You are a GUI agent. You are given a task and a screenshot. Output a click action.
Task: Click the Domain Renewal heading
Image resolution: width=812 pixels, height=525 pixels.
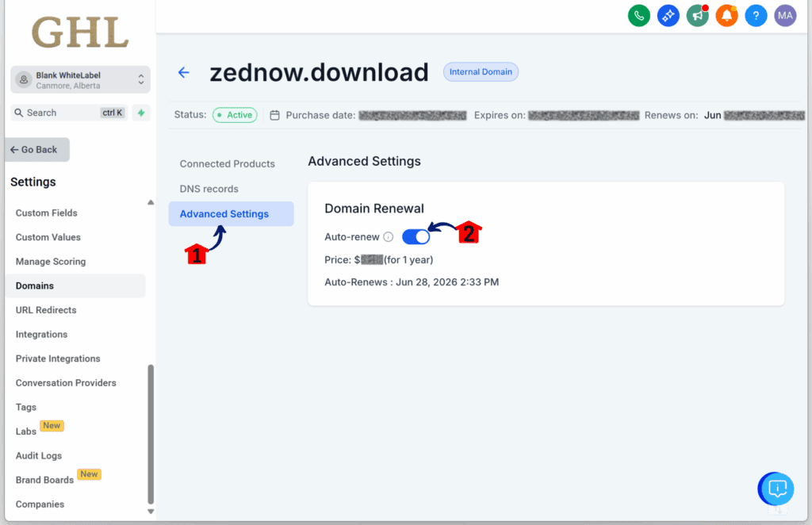click(374, 209)
